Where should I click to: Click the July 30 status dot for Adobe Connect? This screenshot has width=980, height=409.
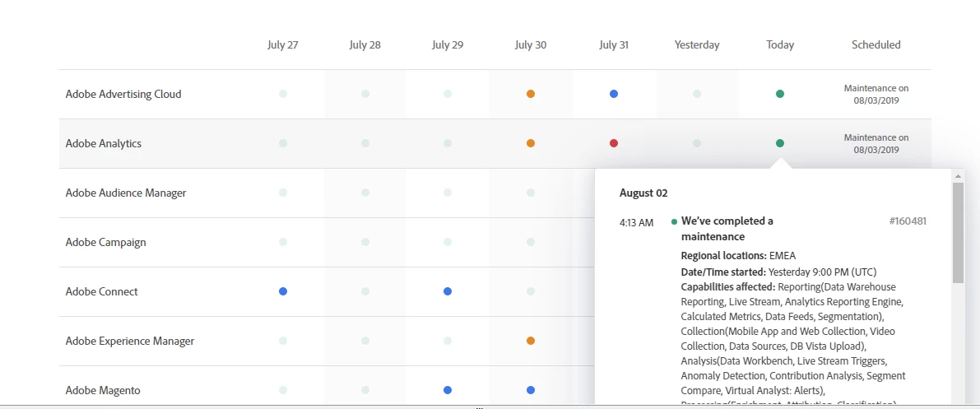coord(531,291)
